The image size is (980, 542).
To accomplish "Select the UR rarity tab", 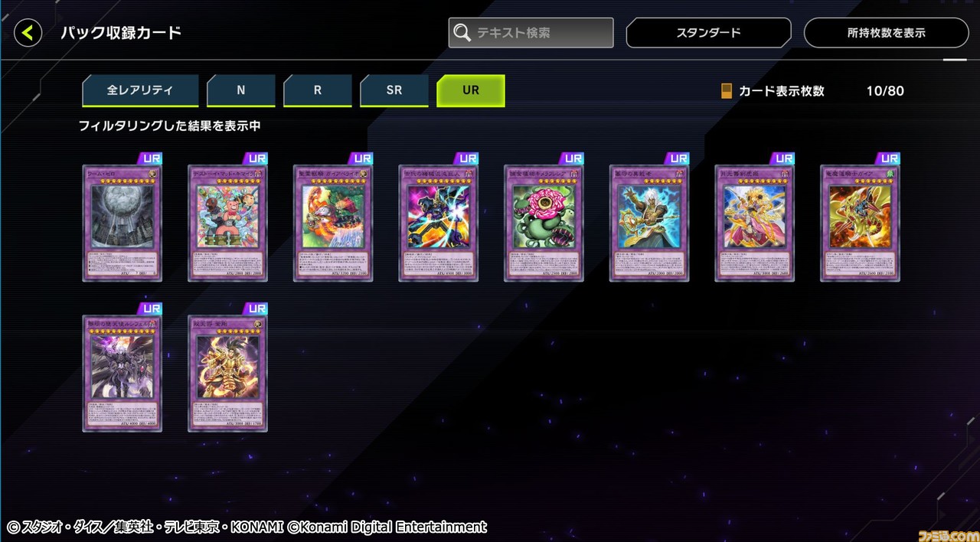I will 470,90.
